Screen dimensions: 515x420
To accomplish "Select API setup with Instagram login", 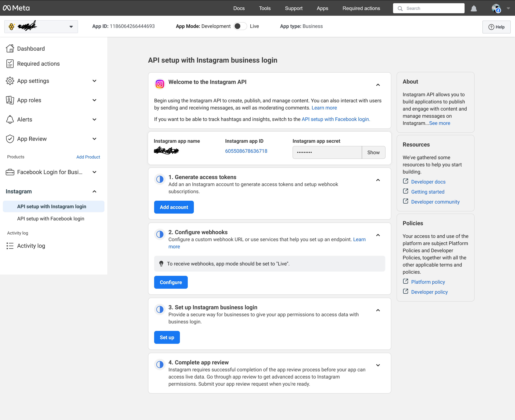I will click(x=53, y=206).
